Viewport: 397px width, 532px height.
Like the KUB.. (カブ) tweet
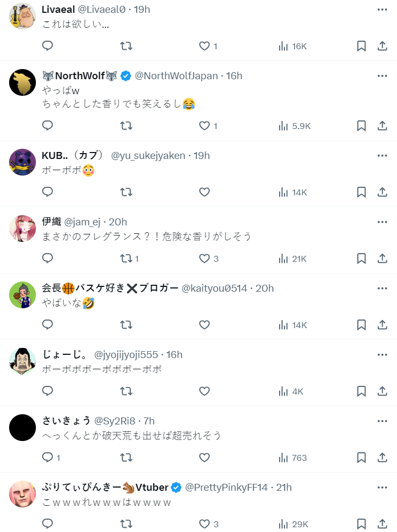(x=204, y=192)
